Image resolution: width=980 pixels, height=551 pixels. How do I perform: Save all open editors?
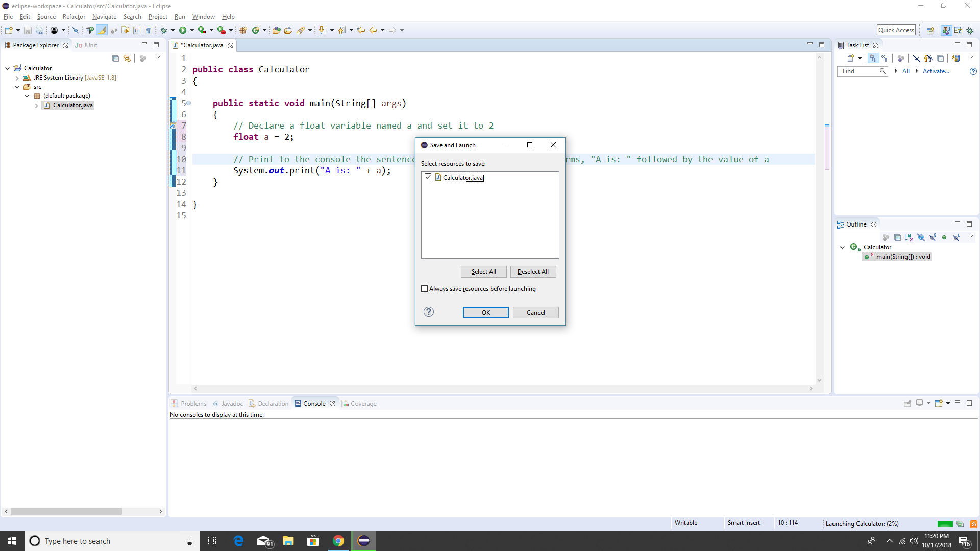[40, 30]
